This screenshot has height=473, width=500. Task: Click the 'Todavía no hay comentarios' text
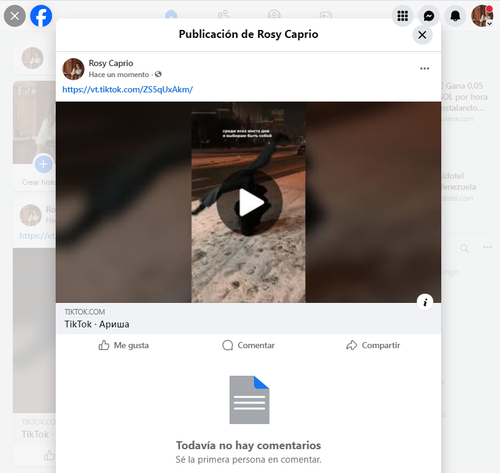[248, 445]
